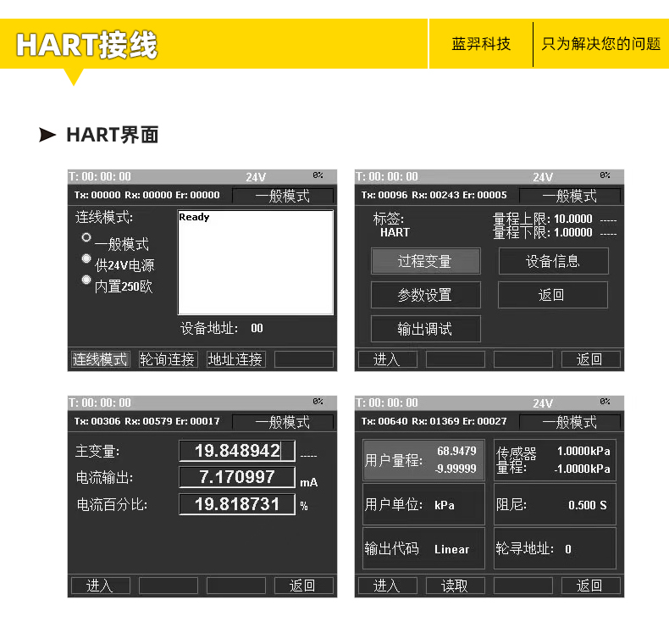
Task: Select the 用户量程 parameter cell
Action: pyautogui.click(x=423, y=460)
